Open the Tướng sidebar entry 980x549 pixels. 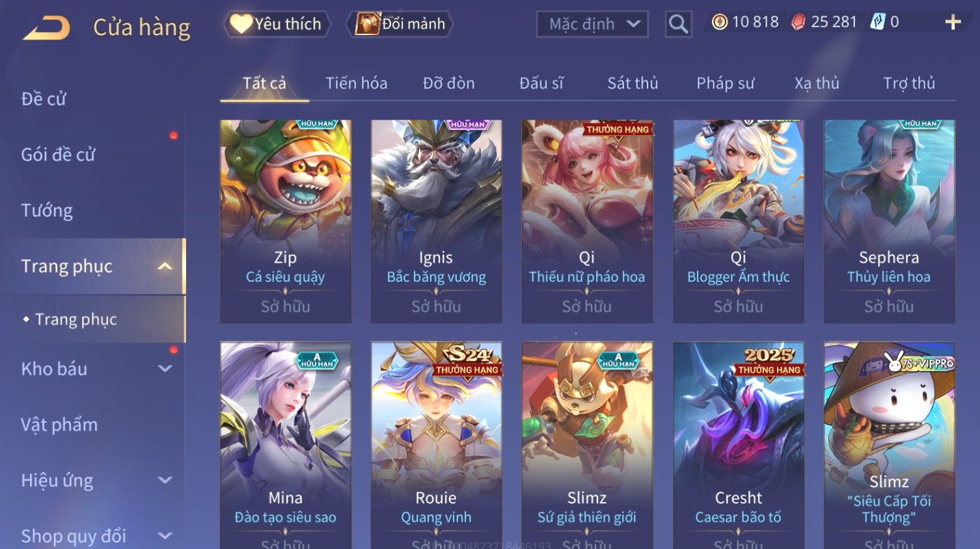(x=47, y=211)
